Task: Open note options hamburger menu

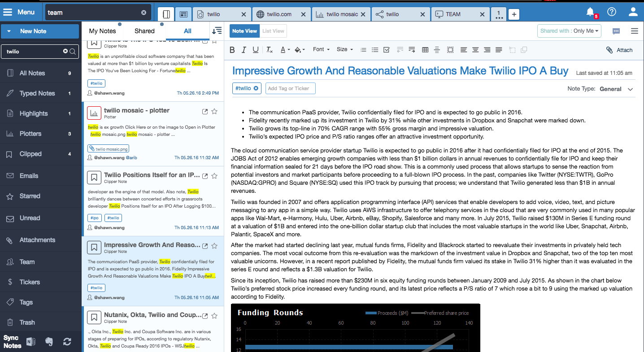Action: tap(634, 31)
